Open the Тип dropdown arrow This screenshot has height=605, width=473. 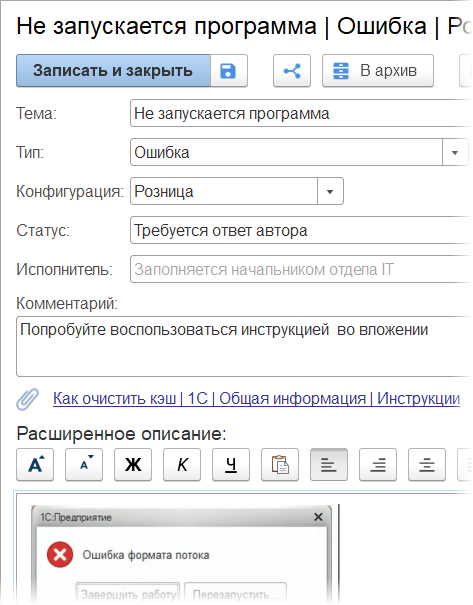455,153
